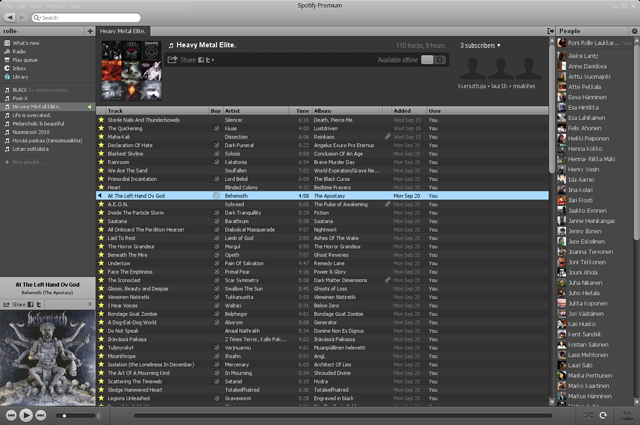
Task: Open subscriber laur1b profile
Action: click(499, 86)
